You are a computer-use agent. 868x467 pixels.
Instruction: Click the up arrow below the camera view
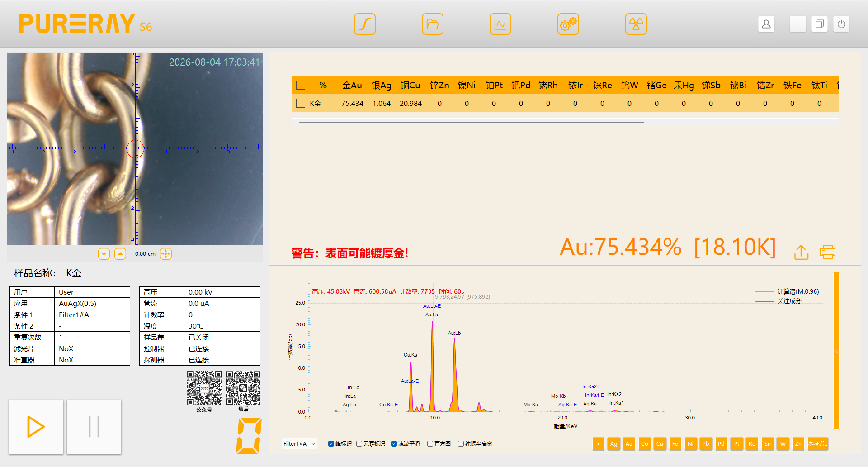pyautogui.click(x=120, y=254)
